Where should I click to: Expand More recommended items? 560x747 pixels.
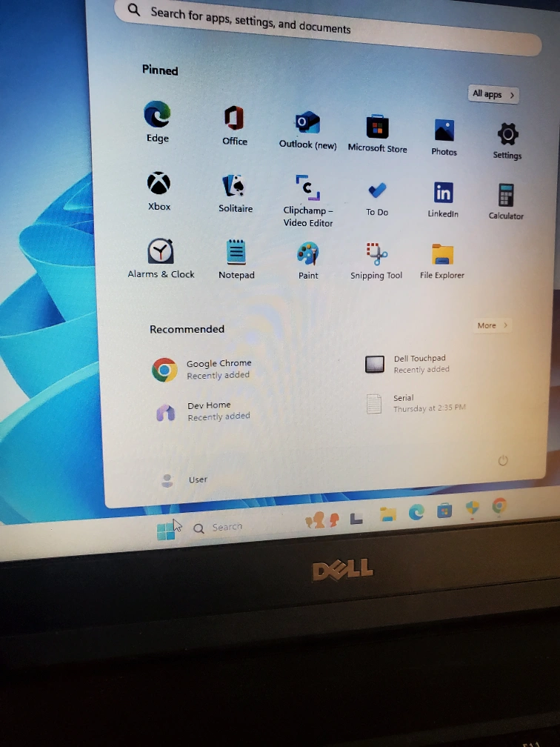[493, 325]
